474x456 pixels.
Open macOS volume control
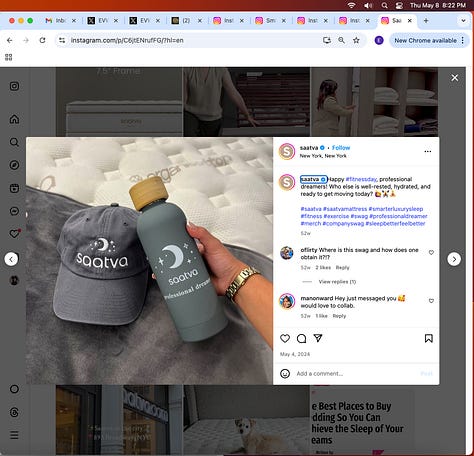pyautogui.click(x=368, y=5)
